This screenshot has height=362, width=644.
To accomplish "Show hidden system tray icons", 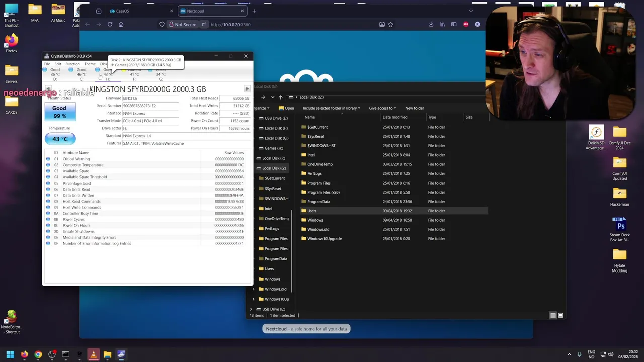I will pyautogui.click(x=569, y=354).
